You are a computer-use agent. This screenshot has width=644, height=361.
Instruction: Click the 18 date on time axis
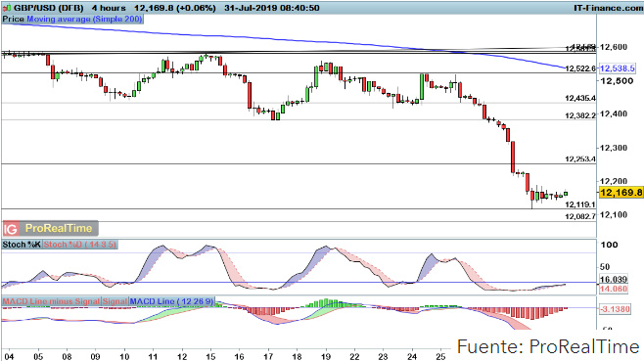pyautogui.click(x=297, y=356)
